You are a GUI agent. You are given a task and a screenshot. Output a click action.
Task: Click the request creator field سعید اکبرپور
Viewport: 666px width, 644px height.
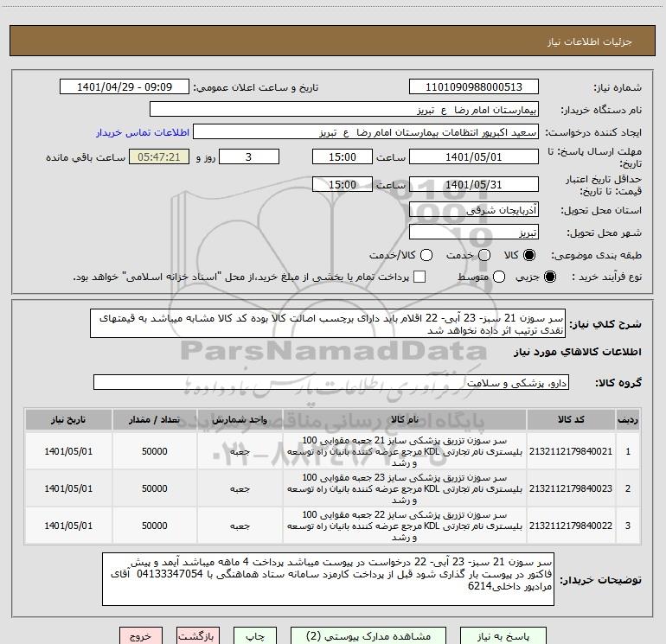pyautogui.click(x=366, y=132)
